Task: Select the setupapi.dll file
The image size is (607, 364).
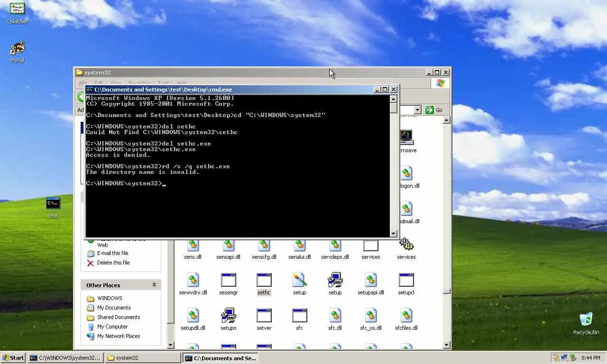Action: pyautogui.click(x=371, y=284)
